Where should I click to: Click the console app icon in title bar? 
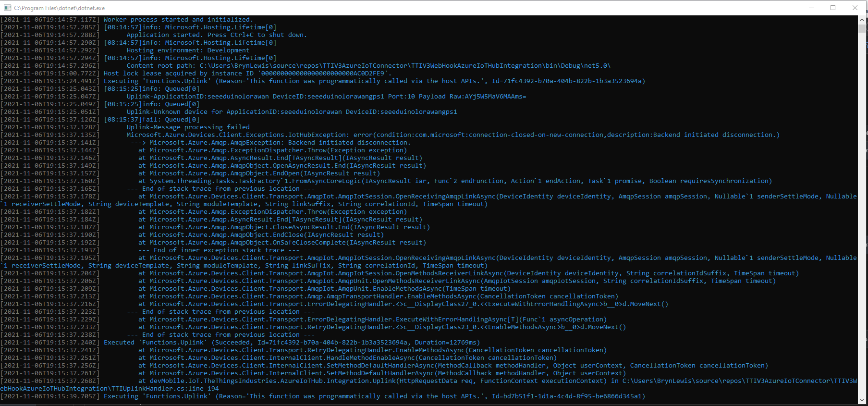(x=7, y=8)
